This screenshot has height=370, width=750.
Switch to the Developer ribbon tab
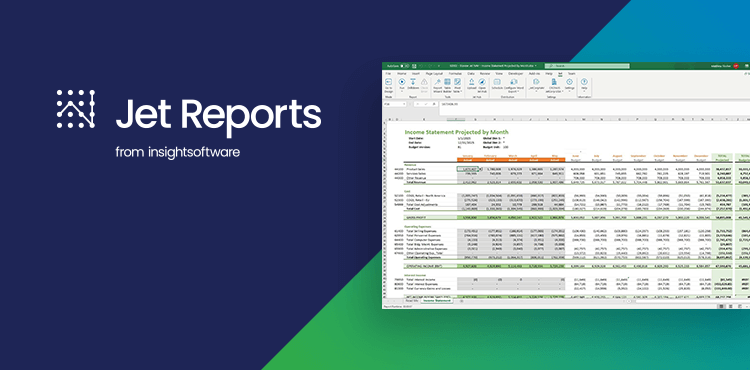tap(516, 74)
